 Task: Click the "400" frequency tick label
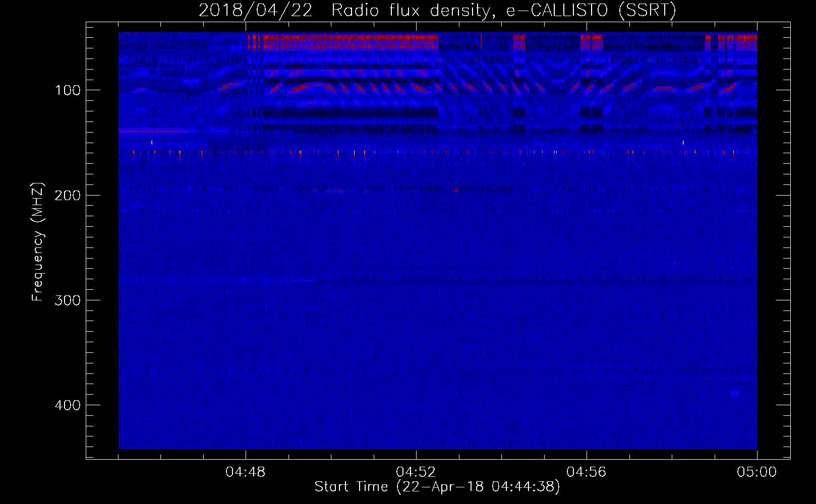(68, 406)
